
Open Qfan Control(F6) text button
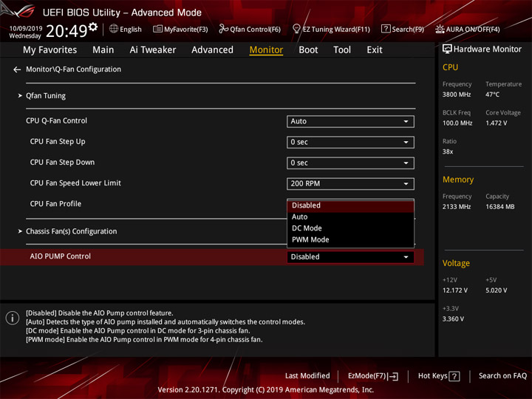[255, 29]
